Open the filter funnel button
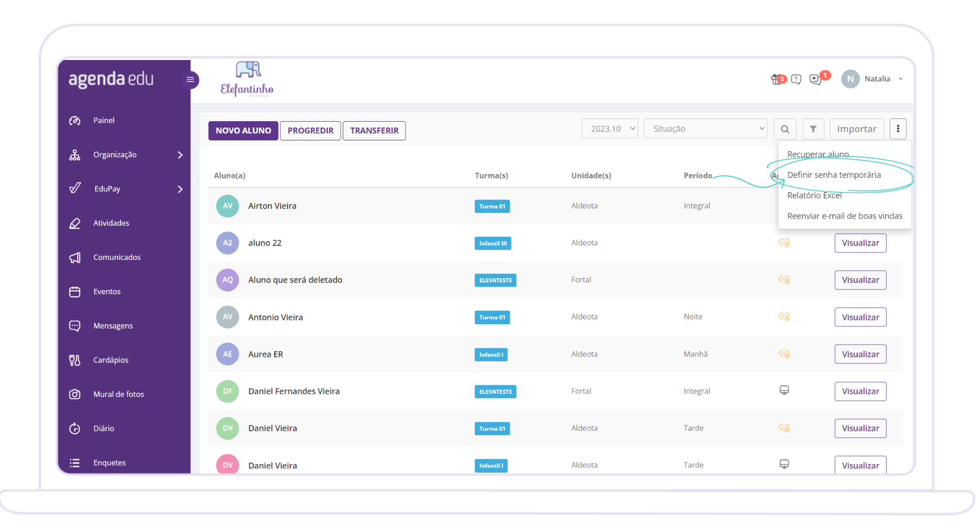 pyautogui.click(x=813, y=129)
